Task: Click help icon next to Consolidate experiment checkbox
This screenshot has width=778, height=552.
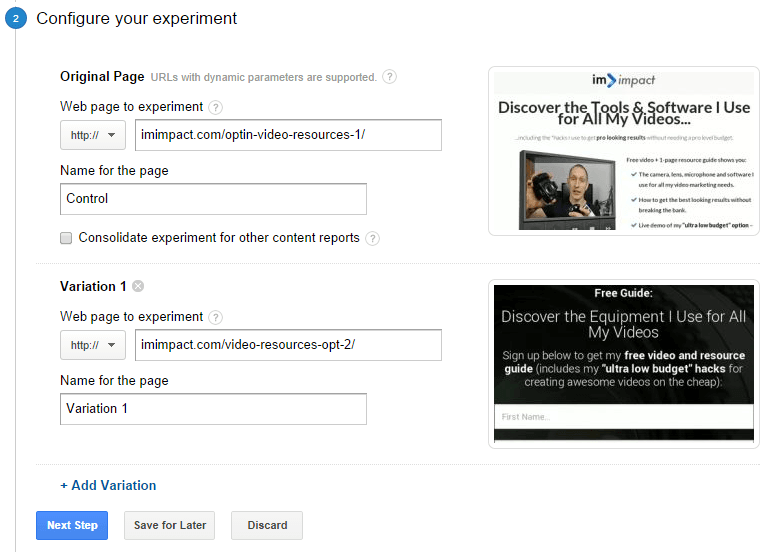Action: (x=372, y=239)
